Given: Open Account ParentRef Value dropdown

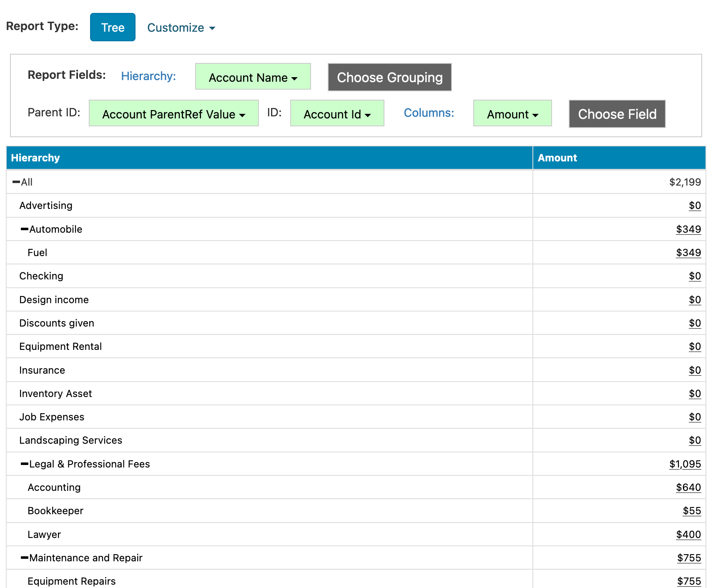Looking at the screenshot, I should pyautogui.click(x=173, y=114).
